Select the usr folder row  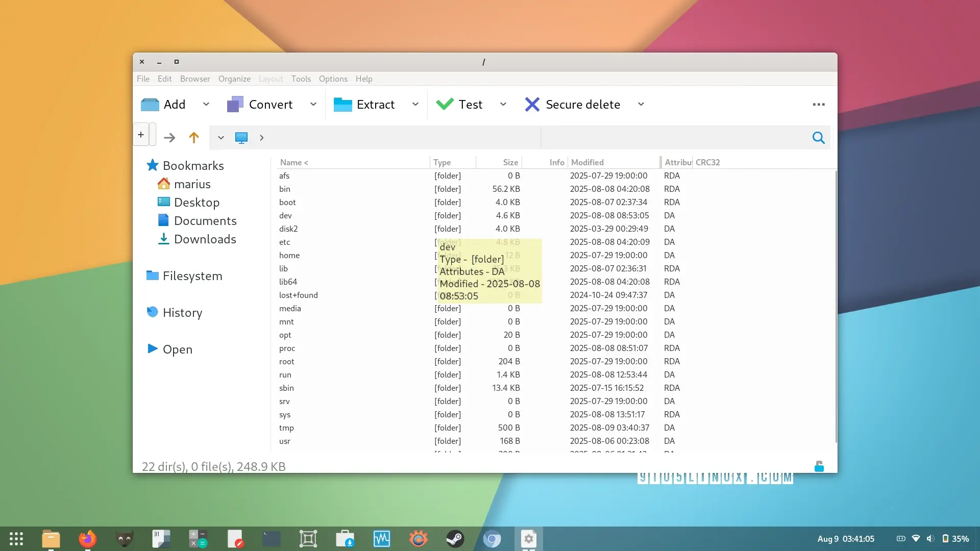click(x=285, y=441)
